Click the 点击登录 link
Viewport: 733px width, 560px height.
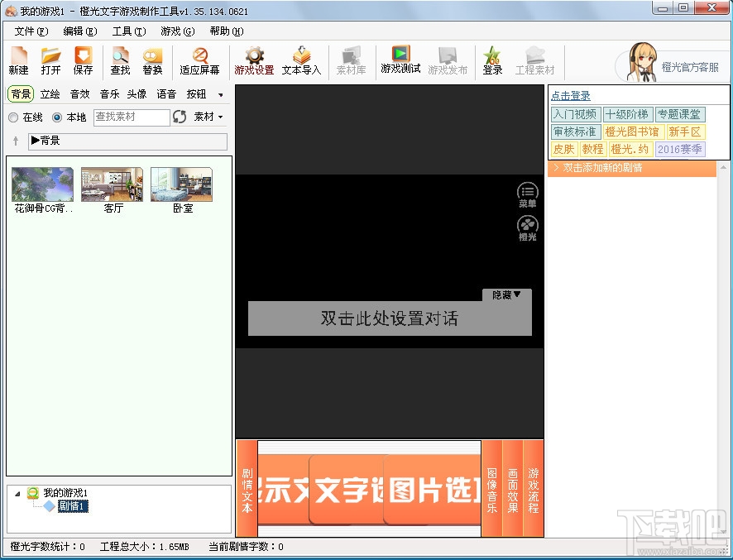point(571,96)
